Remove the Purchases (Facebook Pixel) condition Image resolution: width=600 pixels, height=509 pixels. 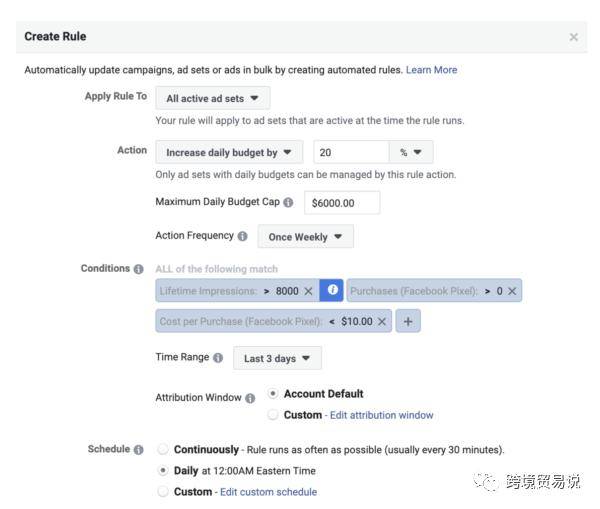512,291
